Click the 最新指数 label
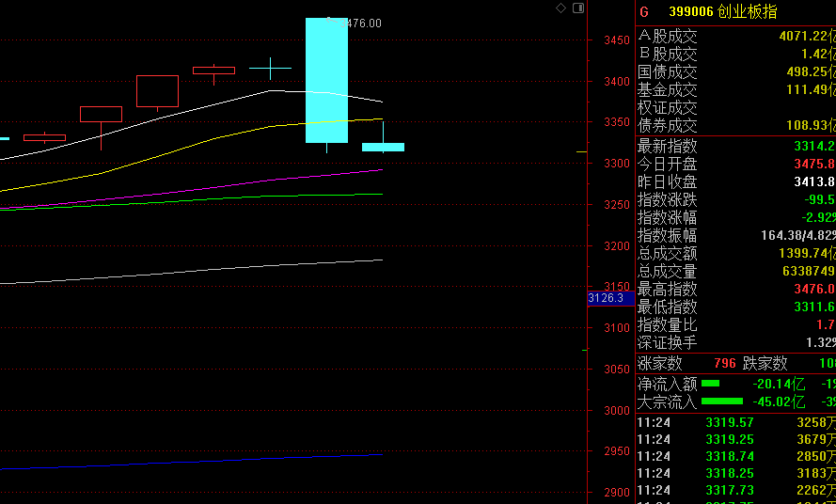Screen dimensions: 836x504 pos(668,146)
